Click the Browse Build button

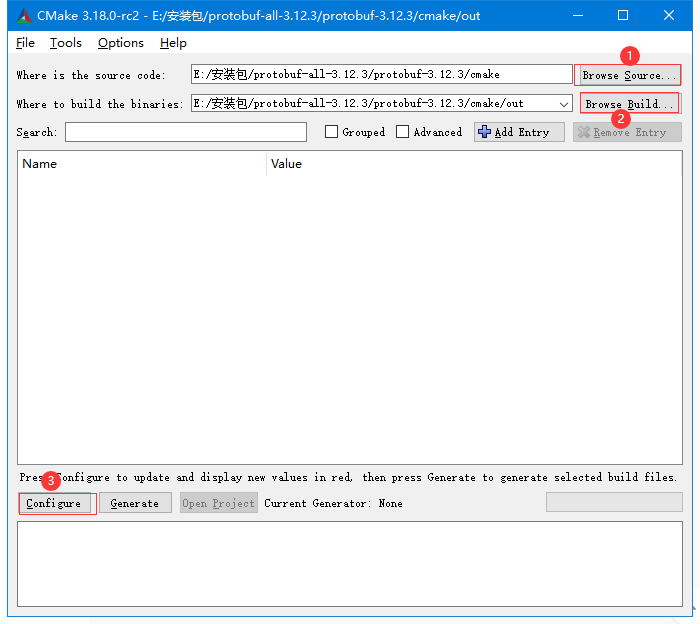tap(629, 104)
